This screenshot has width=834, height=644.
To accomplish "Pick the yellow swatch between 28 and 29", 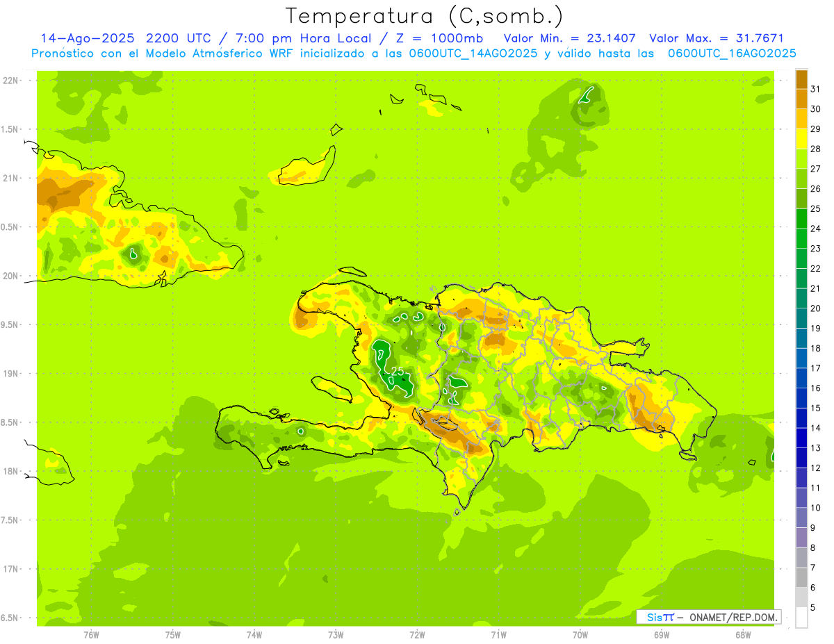I will pos(801,139).
